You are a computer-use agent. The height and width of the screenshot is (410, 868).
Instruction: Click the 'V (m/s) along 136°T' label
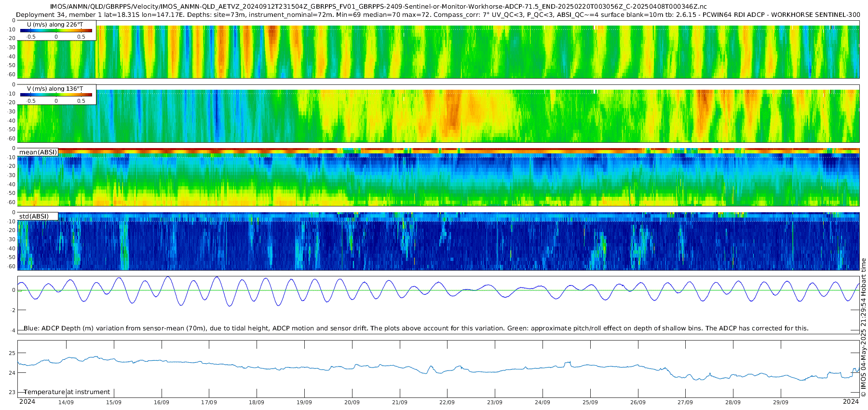tap(55, 88)
